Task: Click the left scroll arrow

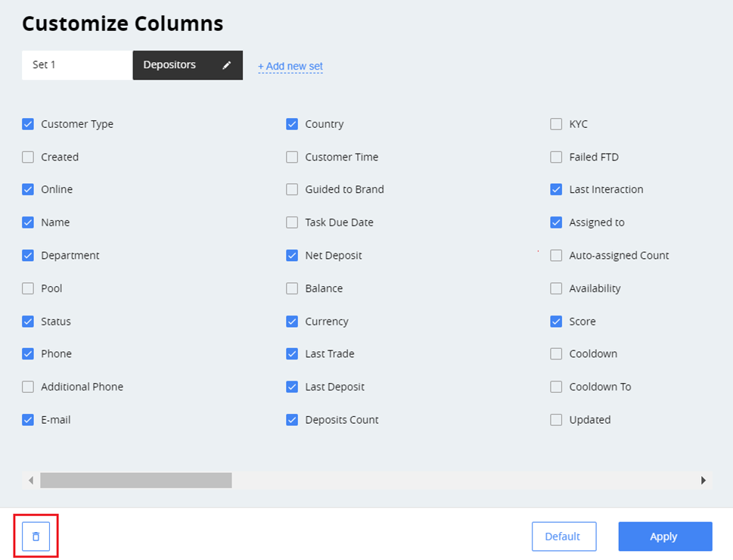Action: 31,481
